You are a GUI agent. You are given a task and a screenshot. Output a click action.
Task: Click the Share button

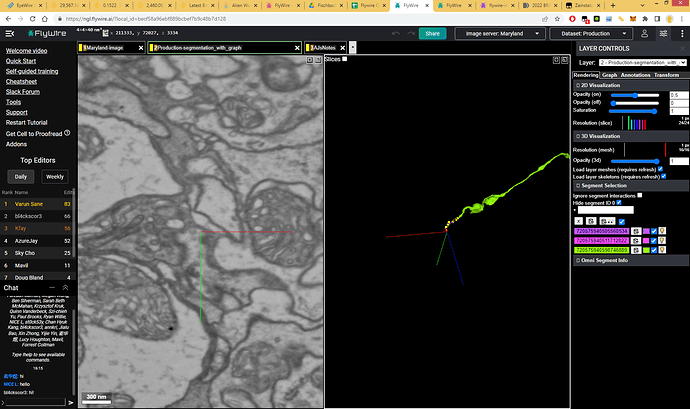[433, 33]
